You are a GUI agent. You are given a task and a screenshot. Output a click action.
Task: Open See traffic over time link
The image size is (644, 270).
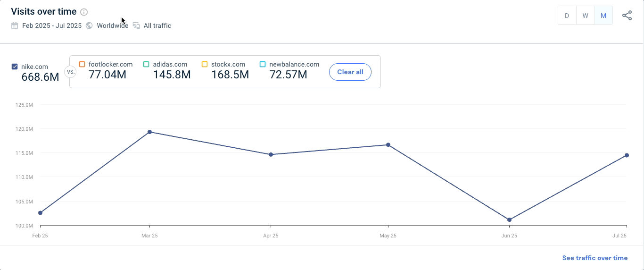coord(595,258)
